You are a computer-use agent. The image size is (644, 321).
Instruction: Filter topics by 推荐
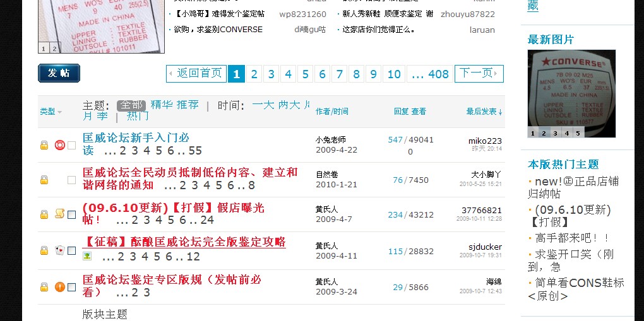click(188, 105)
